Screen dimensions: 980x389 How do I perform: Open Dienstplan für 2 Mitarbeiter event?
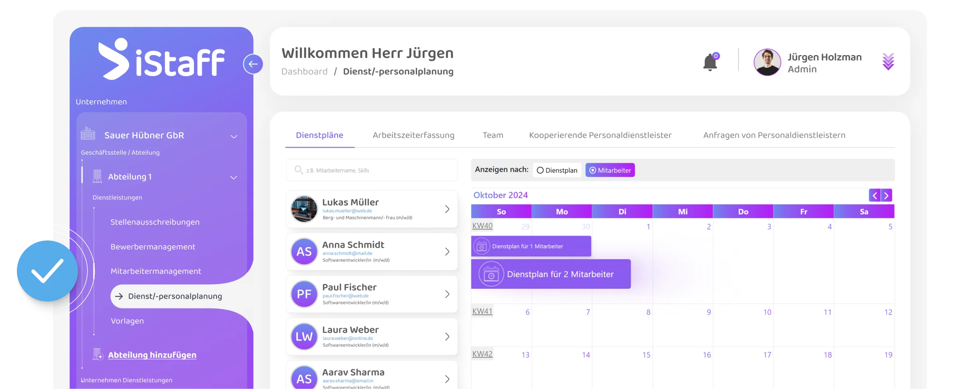pos(551,274)
